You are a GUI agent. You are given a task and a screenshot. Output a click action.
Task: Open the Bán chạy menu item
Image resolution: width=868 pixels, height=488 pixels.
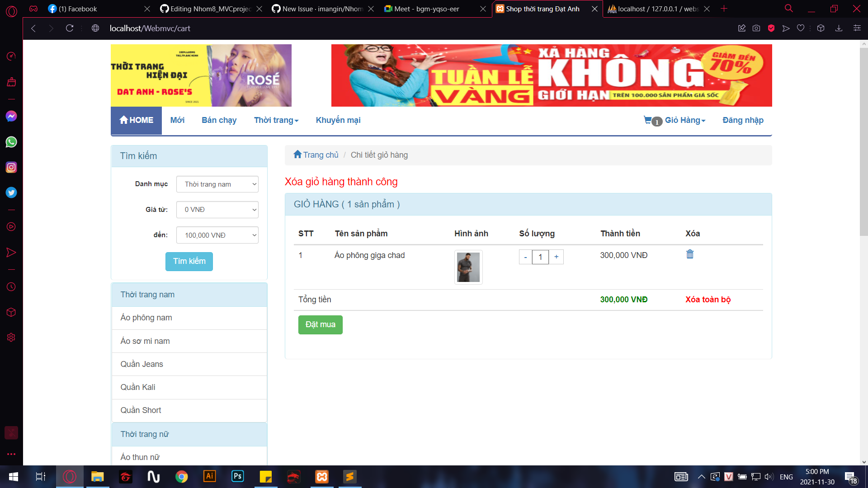pyautogui.click(x=219, y=120)
